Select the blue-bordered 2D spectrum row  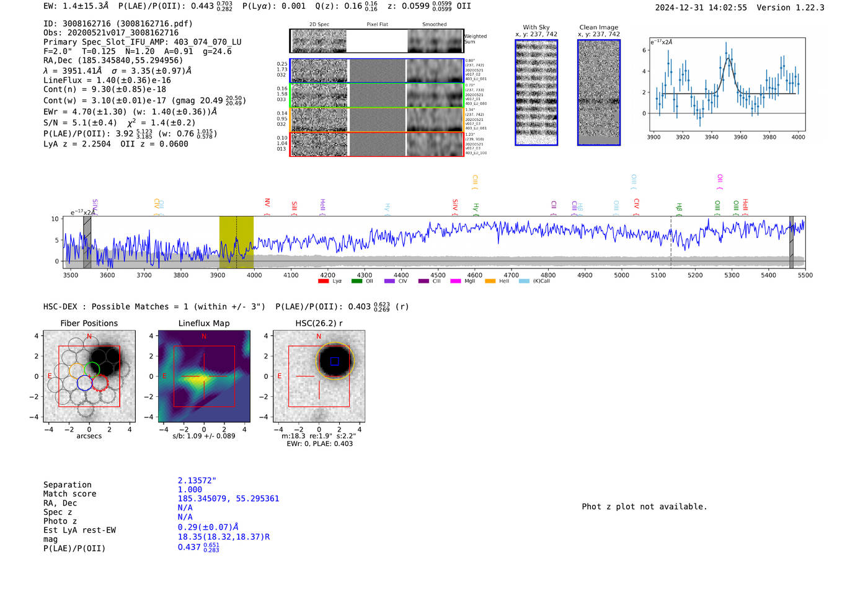[x=377, y=71]
